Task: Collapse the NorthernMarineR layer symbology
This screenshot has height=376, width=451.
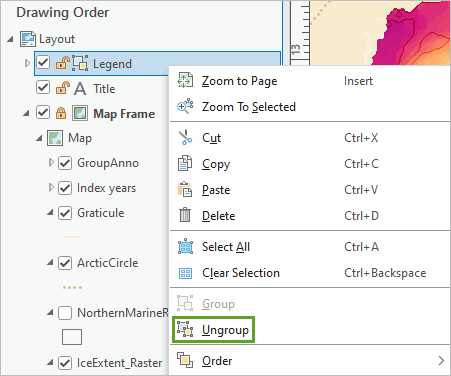Action: click(50, 313)
